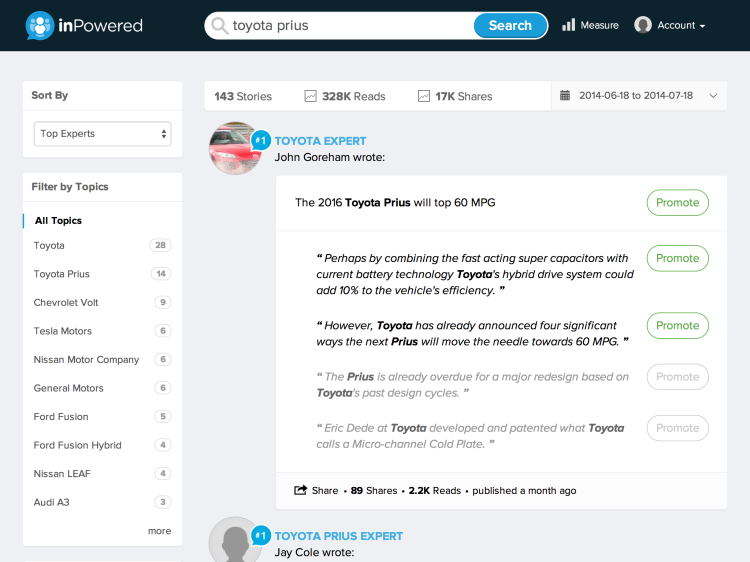Open the story title about 60 MPG
Image resolution: width=750 pixels, height=562 pixels.
(x=395, y=203)
